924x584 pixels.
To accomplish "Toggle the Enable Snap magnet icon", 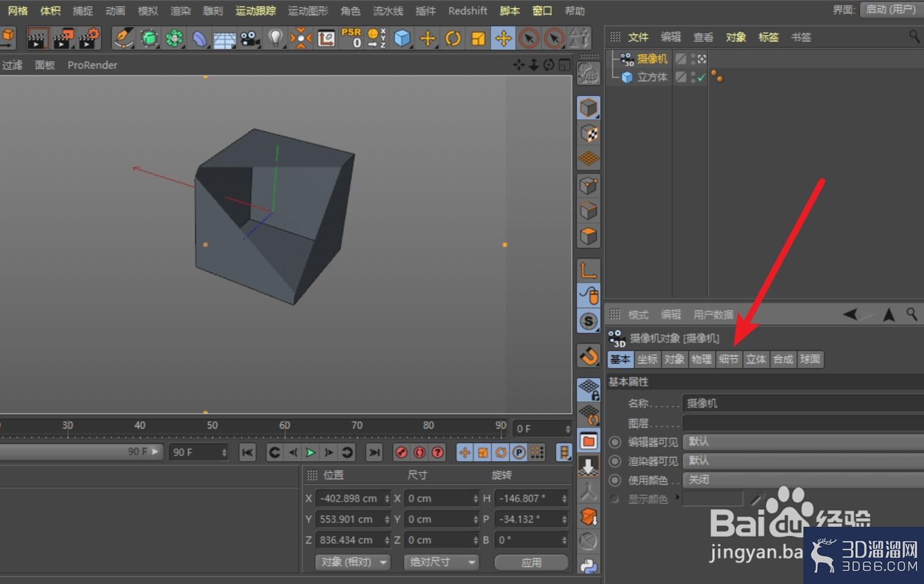I will [x=588, y=356].
